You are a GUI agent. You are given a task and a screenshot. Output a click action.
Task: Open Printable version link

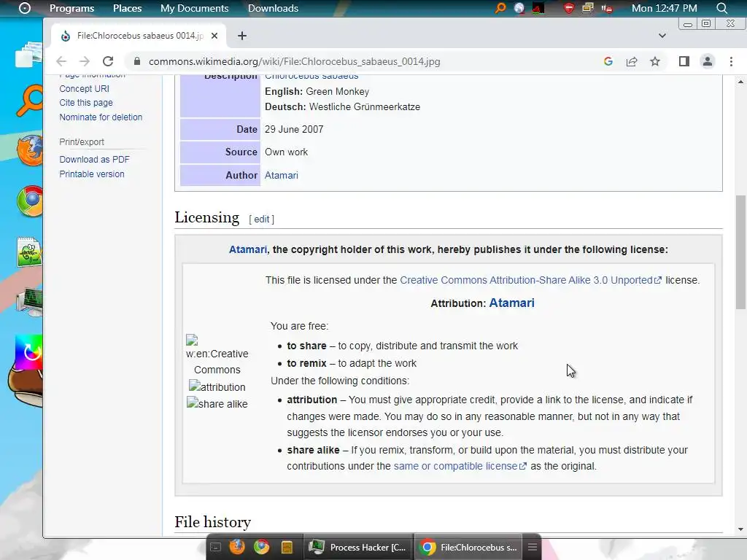(92, 174)
